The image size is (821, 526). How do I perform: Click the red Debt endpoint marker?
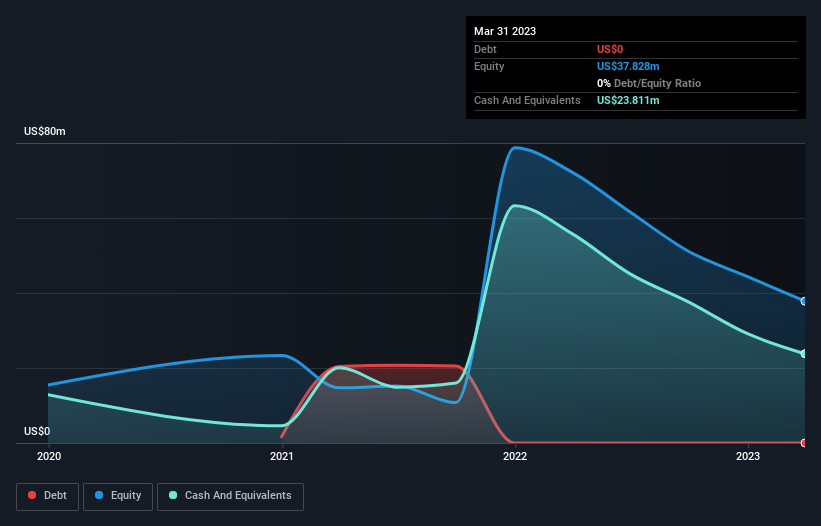coord(804,443)
